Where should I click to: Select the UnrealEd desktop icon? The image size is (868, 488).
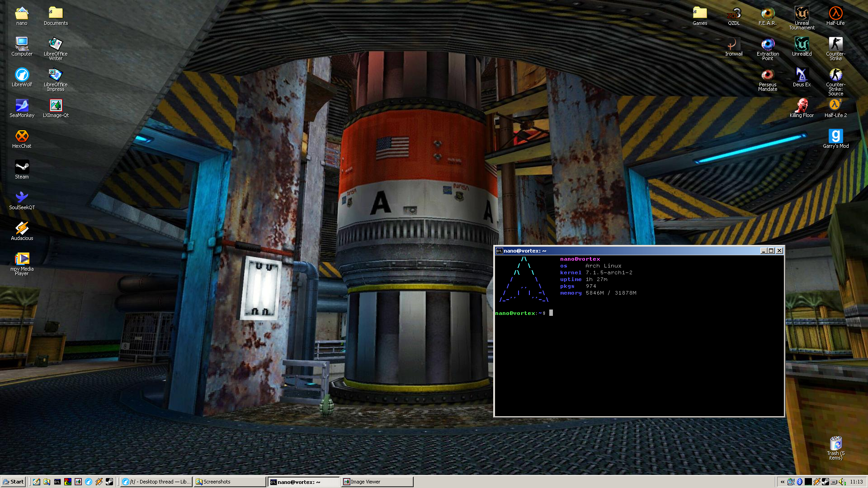click(x=802, y=47)
